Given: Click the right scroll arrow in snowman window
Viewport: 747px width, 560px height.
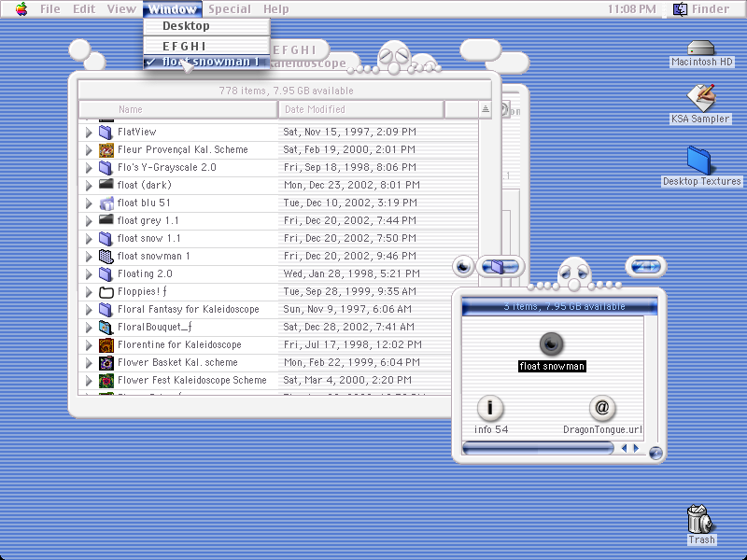Looking at the screenshot, I should [636, 448].
